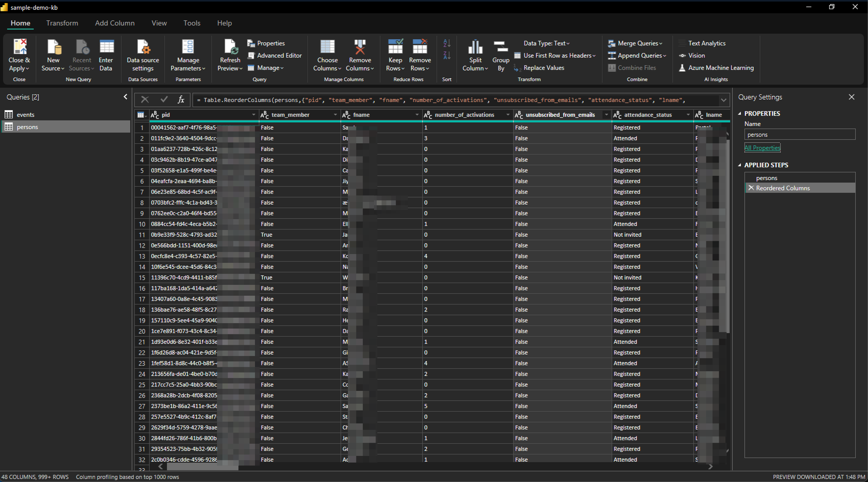The height and width of the screenshot is (482, 868).
Task: Select 'Not invited' cell in row 15
Action: click(x=652, y=277)
